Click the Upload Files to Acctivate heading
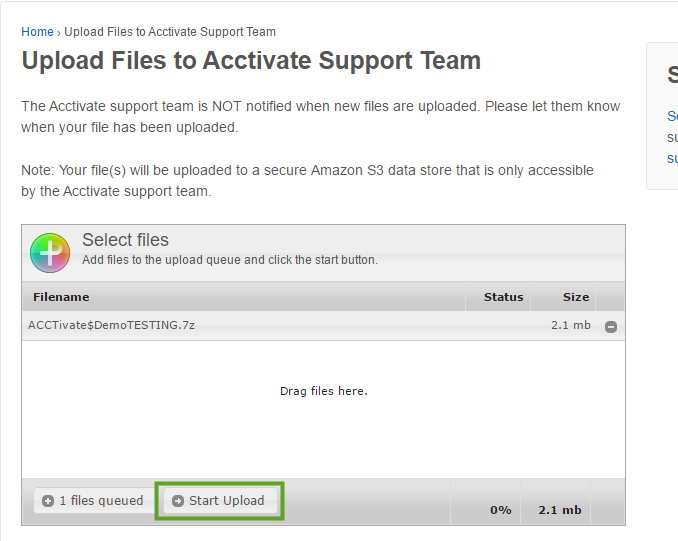Viewport: 678px width, 541px height. click(x=251, y=60)
